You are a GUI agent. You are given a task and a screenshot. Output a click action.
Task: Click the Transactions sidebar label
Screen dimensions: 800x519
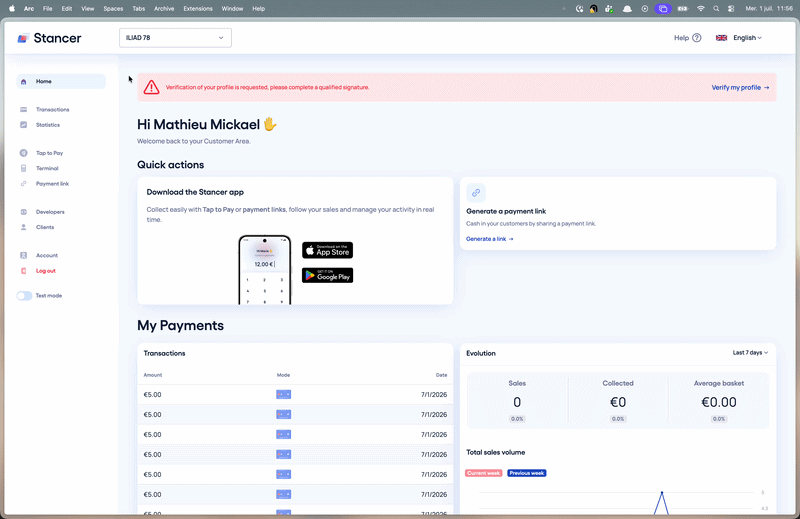(x=53, y=110)
